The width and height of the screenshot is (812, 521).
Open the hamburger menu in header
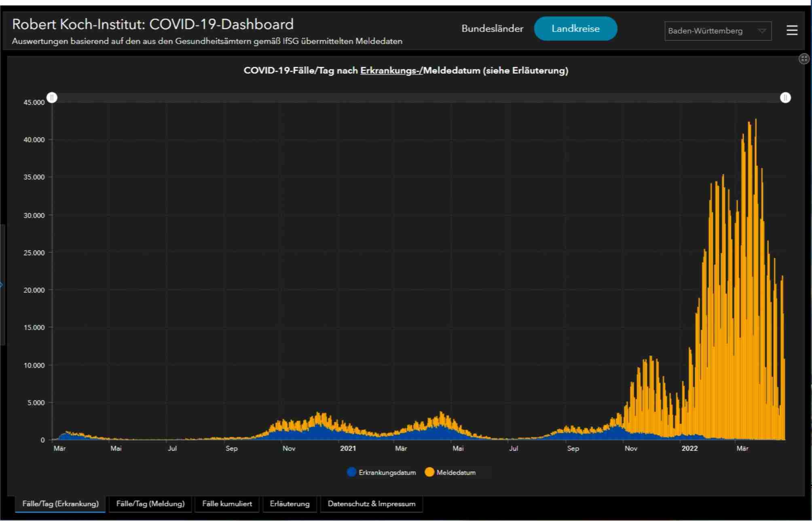(x=791, y=30)
